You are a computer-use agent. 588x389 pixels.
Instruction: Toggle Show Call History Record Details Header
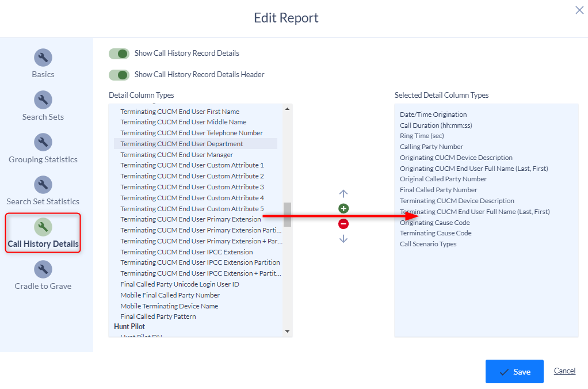coord(119,75)
